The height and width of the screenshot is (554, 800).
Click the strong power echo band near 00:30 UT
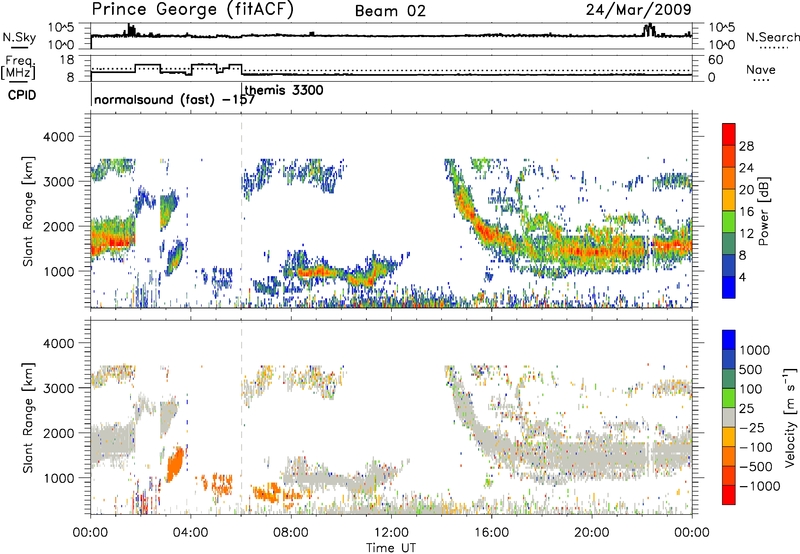(112, 240)
